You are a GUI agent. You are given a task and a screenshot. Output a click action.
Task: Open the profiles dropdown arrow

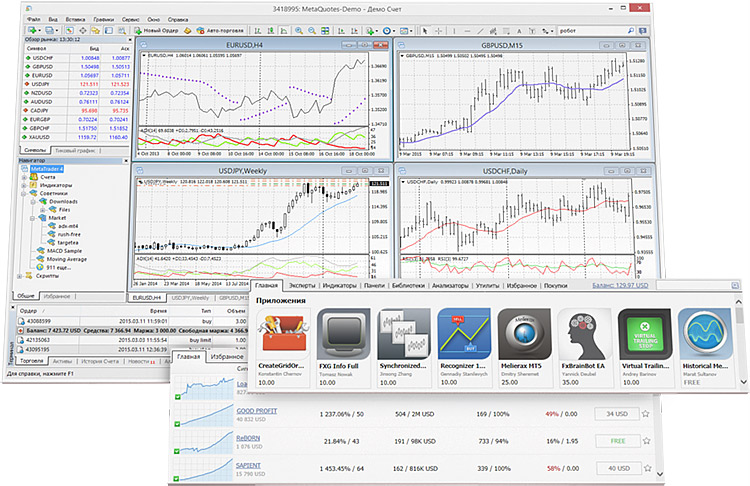[x=57, y=31]
